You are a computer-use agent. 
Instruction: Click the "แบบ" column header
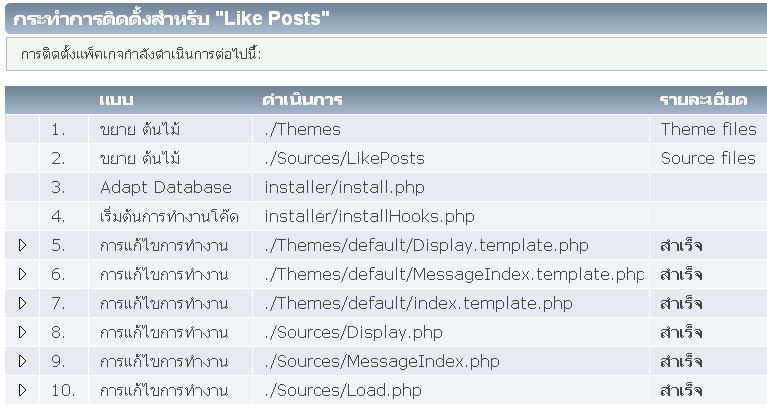(x=117, y=100)
